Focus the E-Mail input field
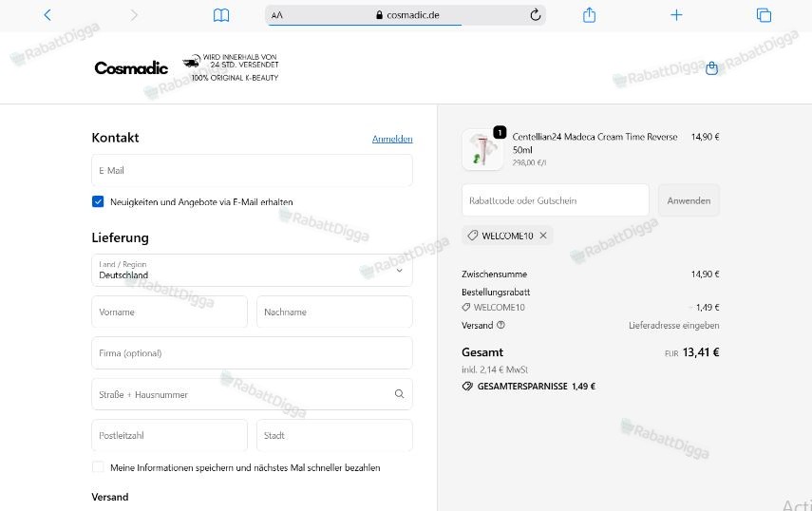The height and width of the screenshot is (511, 812). coord(253,170)
